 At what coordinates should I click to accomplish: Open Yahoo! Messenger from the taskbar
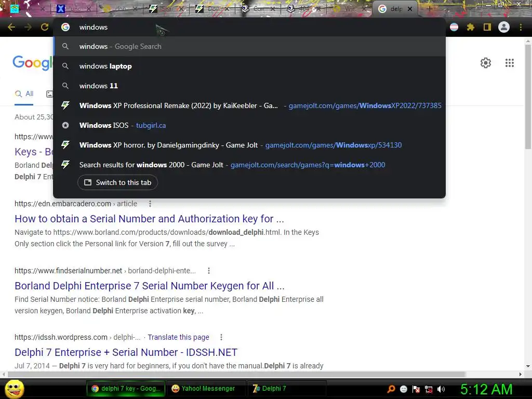pyautogui.click(x=206, y=389)
